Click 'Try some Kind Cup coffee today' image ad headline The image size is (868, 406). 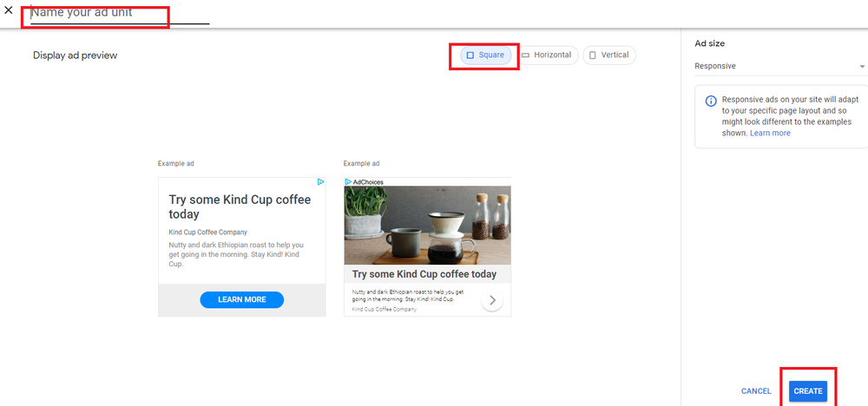point(424,274)
